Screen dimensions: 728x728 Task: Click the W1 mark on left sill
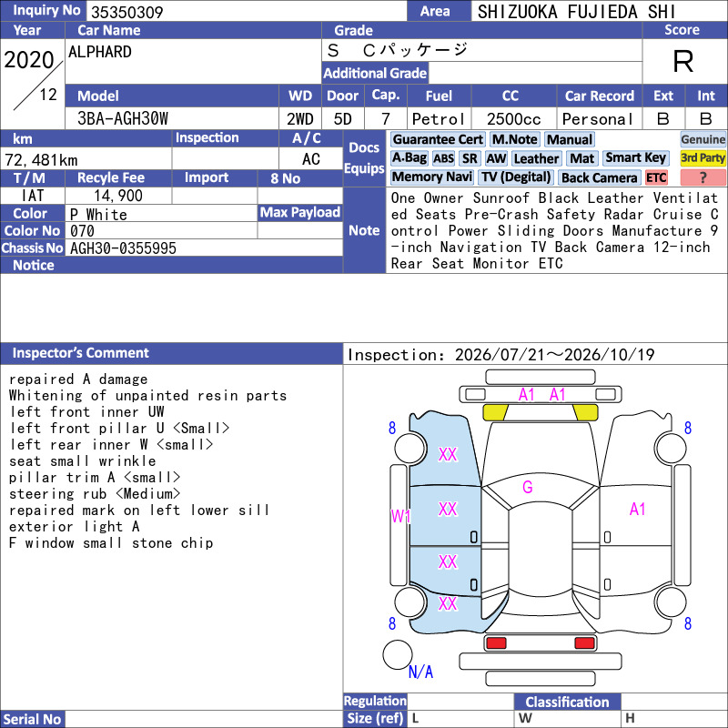pyautogui.click(x=400, y=516)
